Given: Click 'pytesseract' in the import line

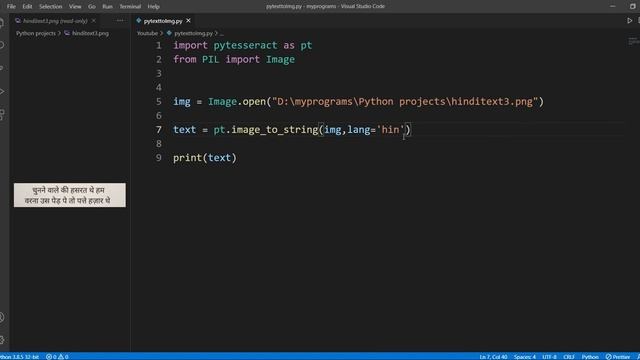Looking at the screenshot, I should 245,45.
